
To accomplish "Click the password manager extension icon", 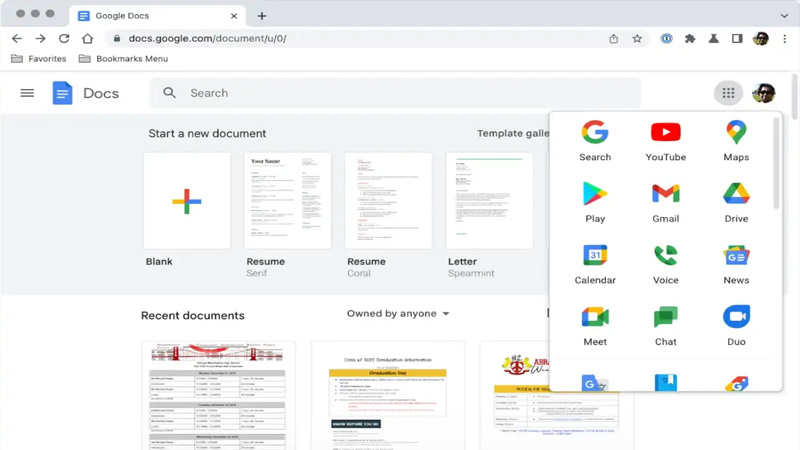I will 666,38.
